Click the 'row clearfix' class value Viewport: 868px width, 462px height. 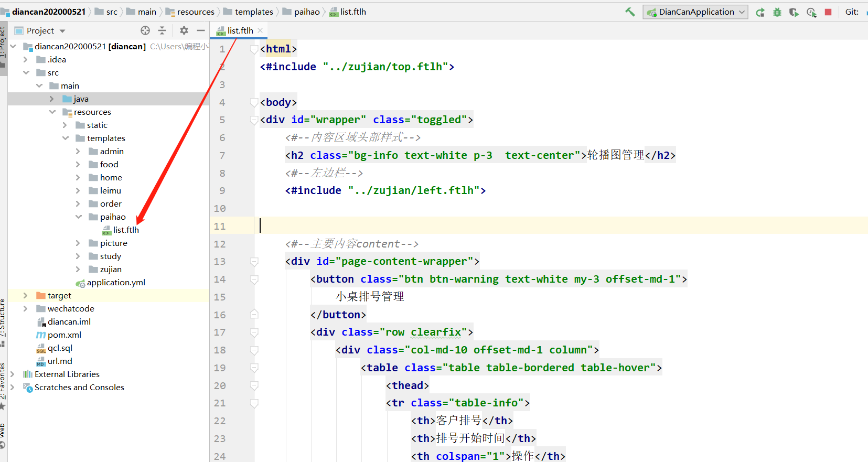click(423, 332)
